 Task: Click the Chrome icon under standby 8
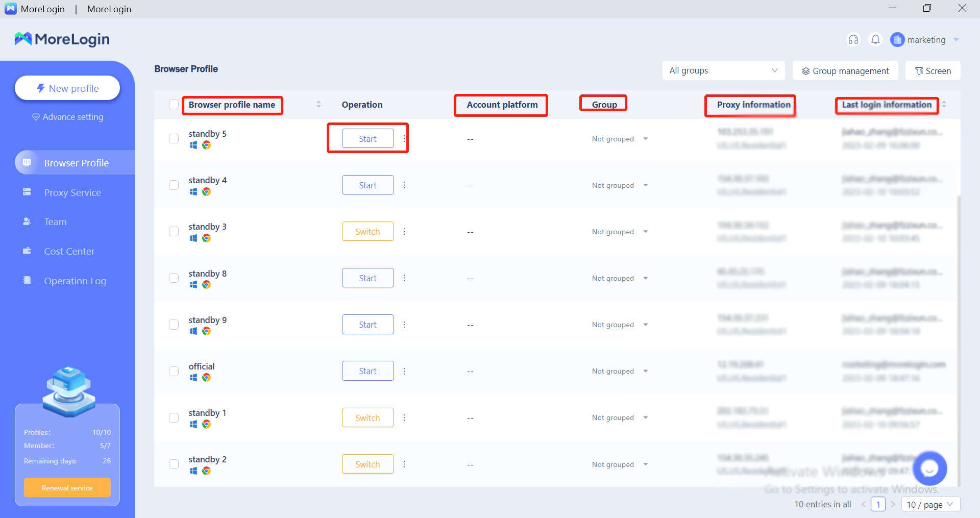click(x=206, y=285)
